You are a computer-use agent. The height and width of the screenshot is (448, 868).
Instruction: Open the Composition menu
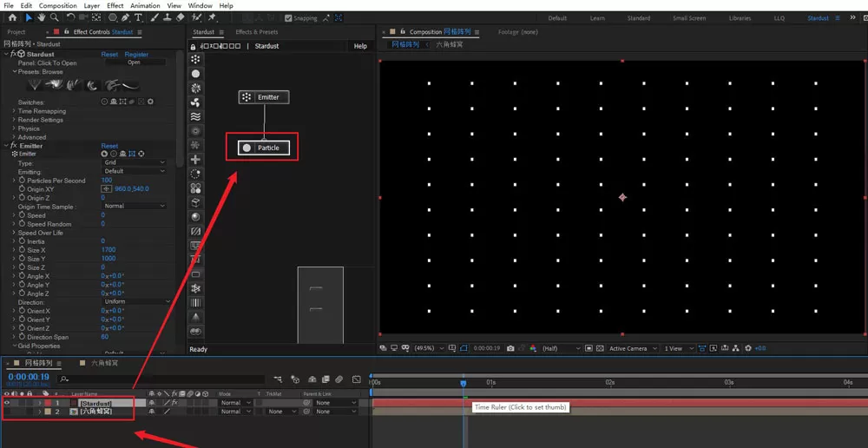(x=57, y=5)
